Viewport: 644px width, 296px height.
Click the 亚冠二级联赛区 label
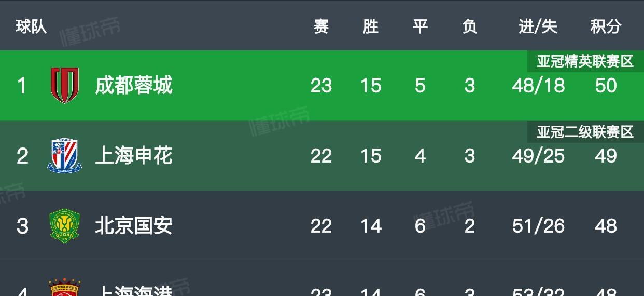585,132
